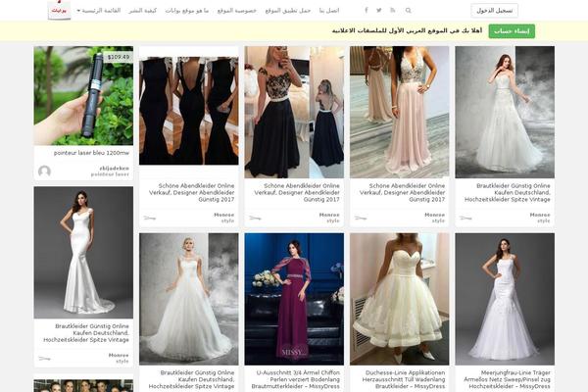Screen dimensions: 588x392
Task: Open Schöne Abendkleider title under pink gown
Action: coord(403,192)
